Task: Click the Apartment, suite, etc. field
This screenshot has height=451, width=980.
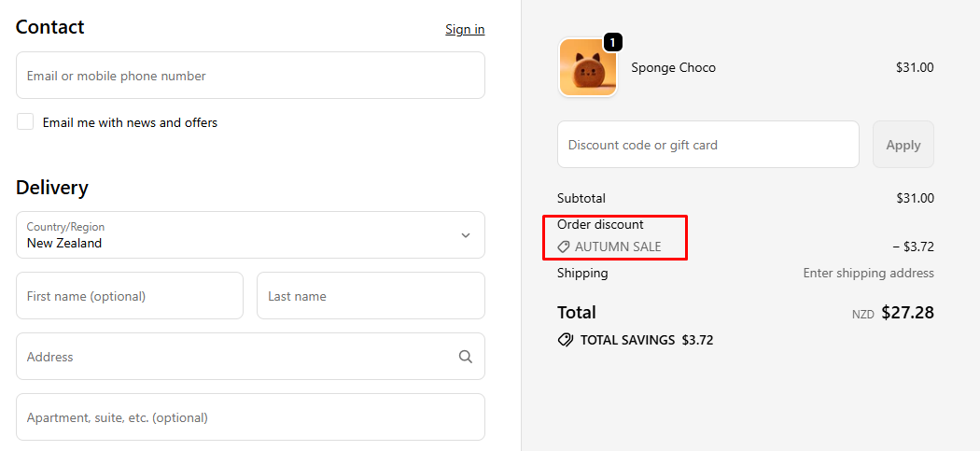Action: pyautogui.click(x=250, y=417)
